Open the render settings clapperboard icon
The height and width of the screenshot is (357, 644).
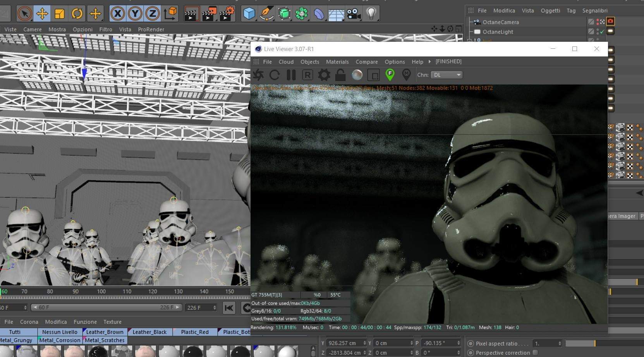[227, 14]
